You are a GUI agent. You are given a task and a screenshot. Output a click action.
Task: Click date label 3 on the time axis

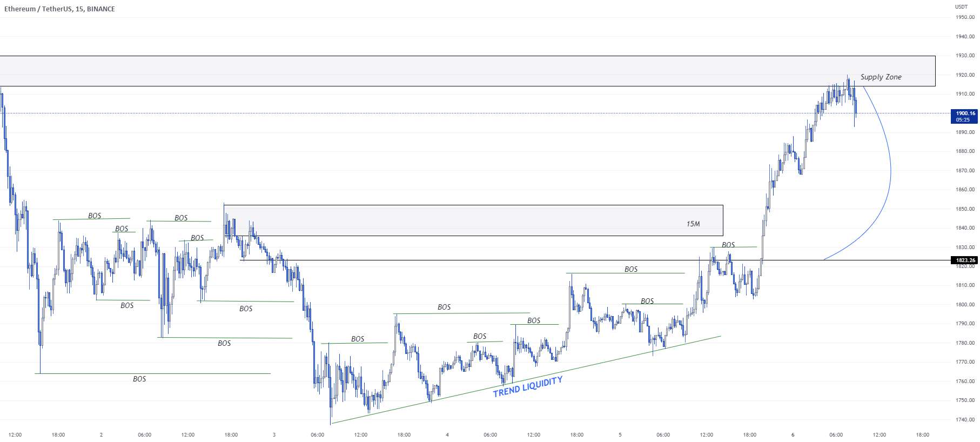(274, 435)
